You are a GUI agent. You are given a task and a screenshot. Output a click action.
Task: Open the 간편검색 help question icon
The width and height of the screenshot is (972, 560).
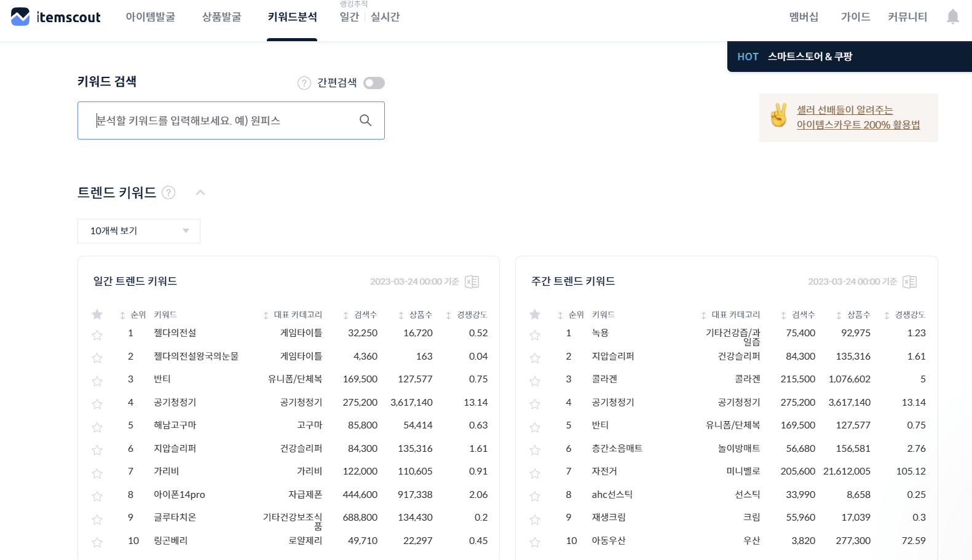pos(304,83)
